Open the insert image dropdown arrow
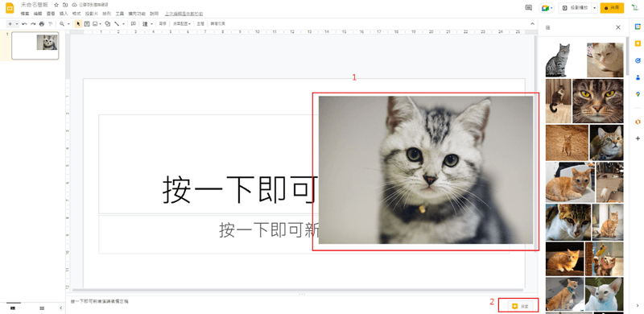644x314 pixels. [x=100, y=24]
